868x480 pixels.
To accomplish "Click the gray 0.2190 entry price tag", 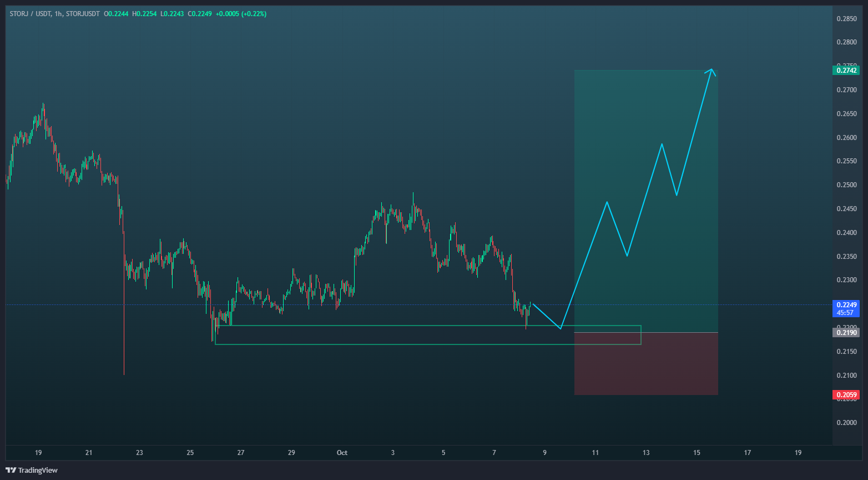I will [846, 333].
